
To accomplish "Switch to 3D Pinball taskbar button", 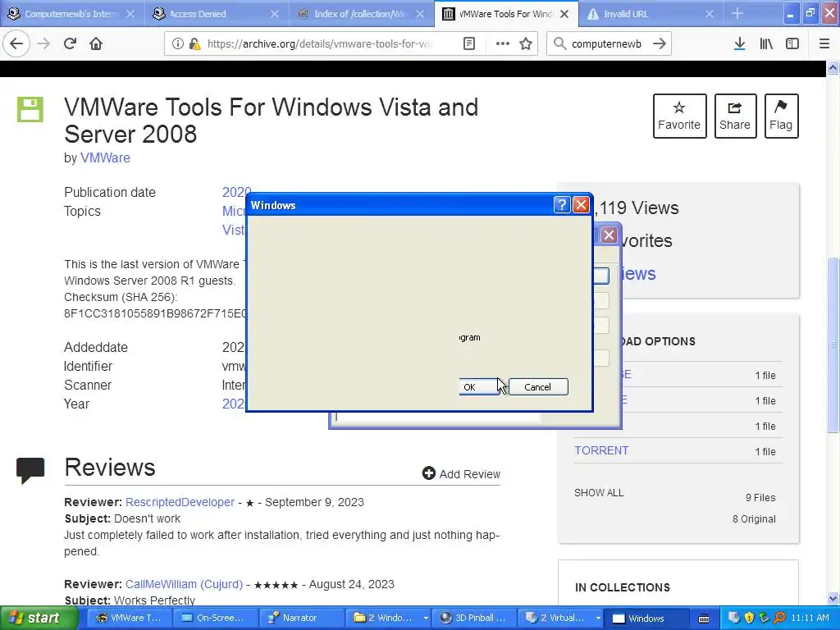I will [x=476, y=618].
